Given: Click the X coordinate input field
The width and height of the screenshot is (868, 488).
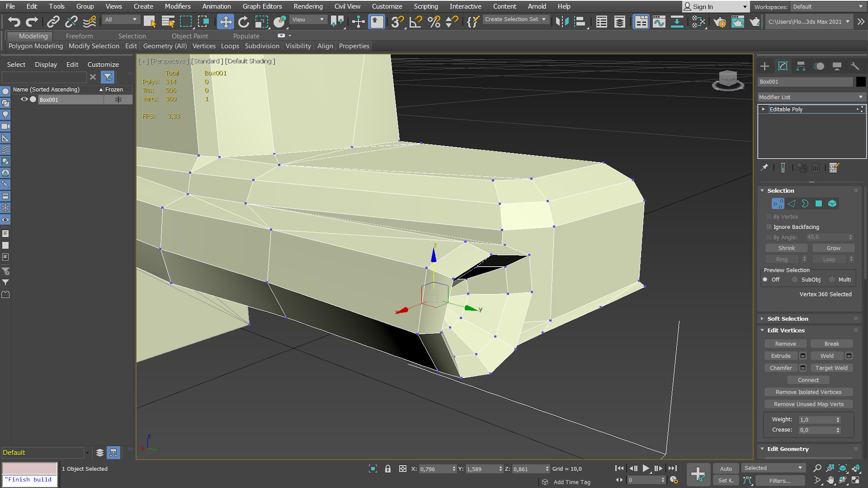Looking at the screenshot, I should pyautogui.click(x=435, y=469).
